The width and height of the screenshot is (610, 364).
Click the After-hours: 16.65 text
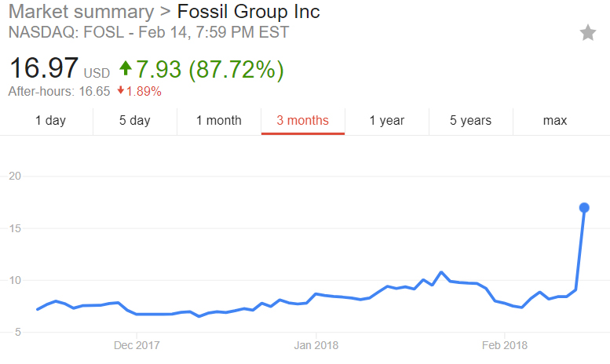point(59,91)
